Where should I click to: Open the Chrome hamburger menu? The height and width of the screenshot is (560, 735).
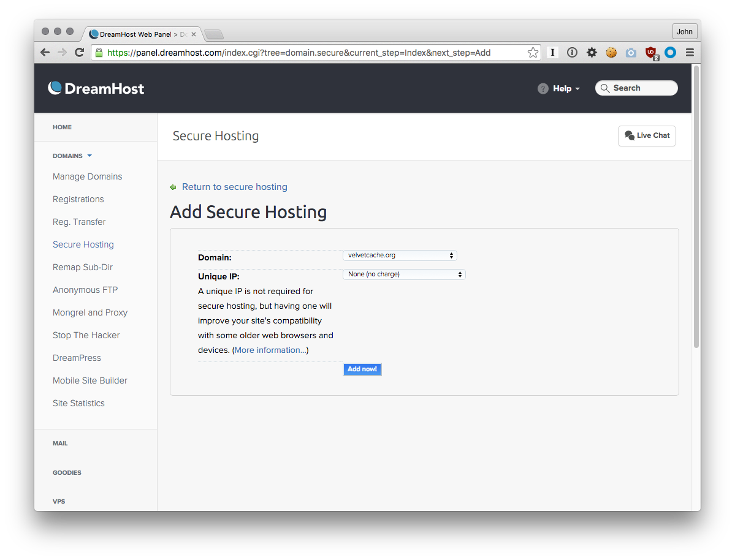(x=690, y=53)
